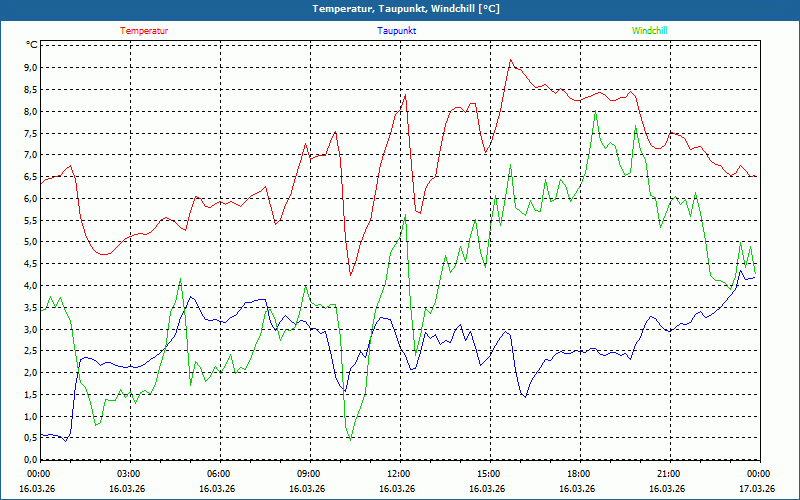This screenshot has height=500, width=800.
Task: Click the 09:00 time label on the x-axis
Action: click(x=308, y=474)
